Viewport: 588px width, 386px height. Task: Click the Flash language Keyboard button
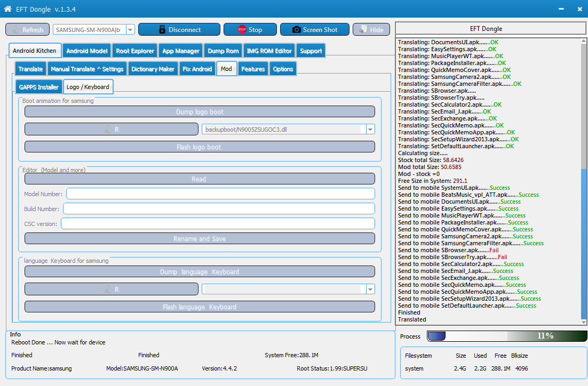point(200,307)
